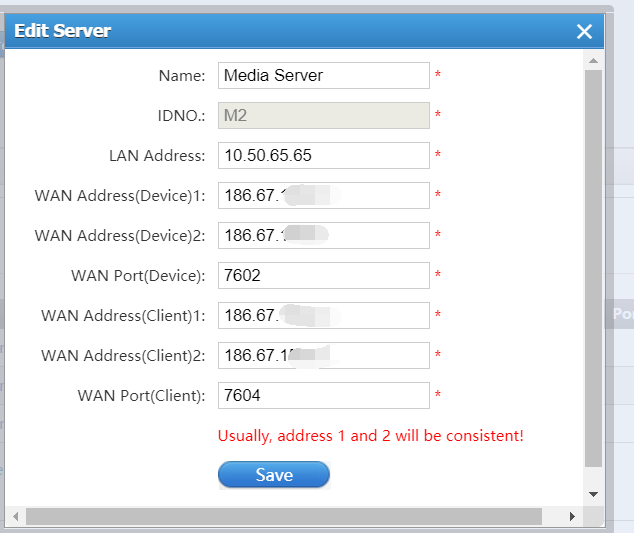Click the 'IDNO.:' label
The image size is (634, 533).
182,116
